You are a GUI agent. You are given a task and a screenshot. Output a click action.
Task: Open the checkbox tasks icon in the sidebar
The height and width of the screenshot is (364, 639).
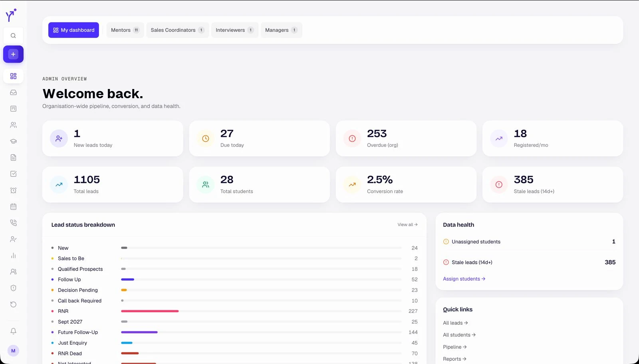tap(13, 174)
